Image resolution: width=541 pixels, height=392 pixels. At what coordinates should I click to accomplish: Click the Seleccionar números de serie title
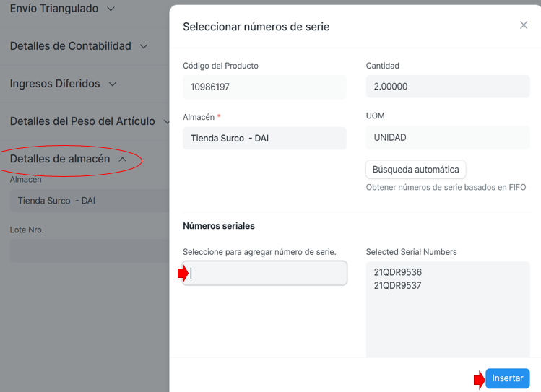256,27
